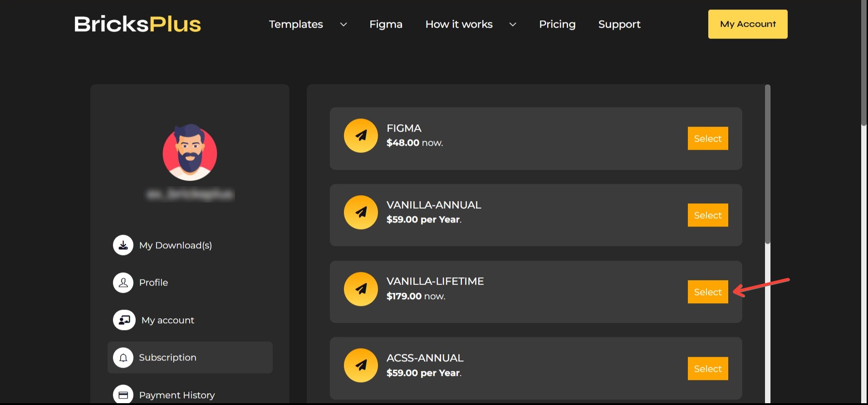This screenshot has width=868, height=405.
Task: Click the FIGMA plan title
Action: point(404,128)
